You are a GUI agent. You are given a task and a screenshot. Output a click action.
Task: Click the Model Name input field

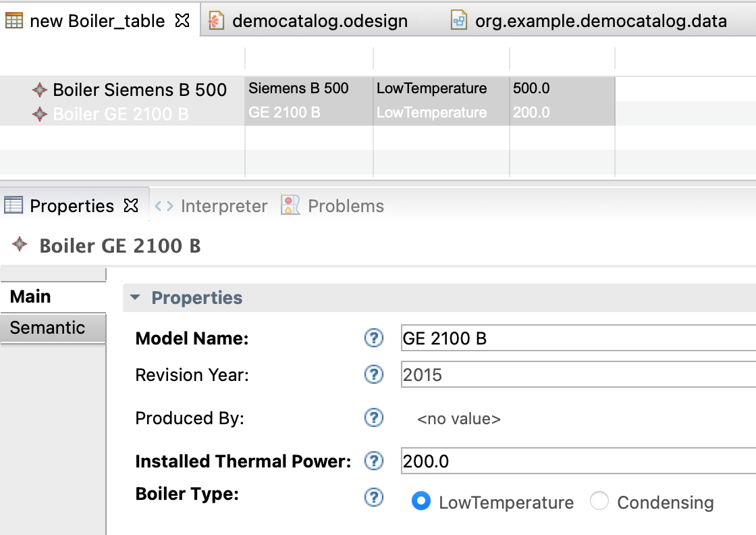[x=578, y=338]
